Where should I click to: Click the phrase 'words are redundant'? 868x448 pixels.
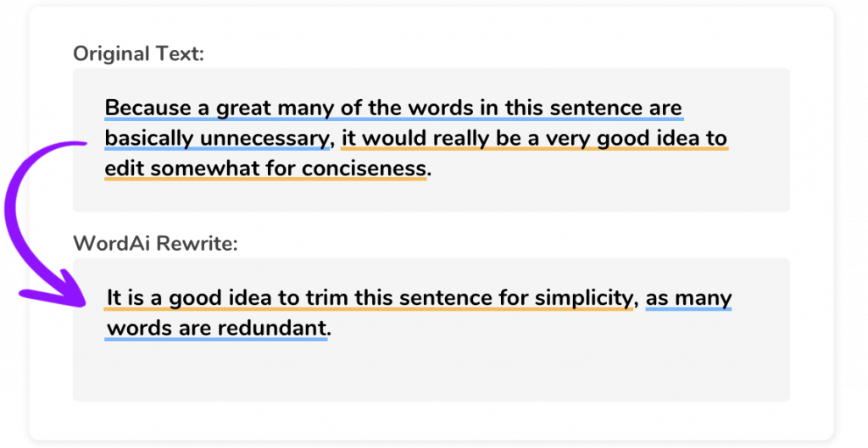point(216,329)
